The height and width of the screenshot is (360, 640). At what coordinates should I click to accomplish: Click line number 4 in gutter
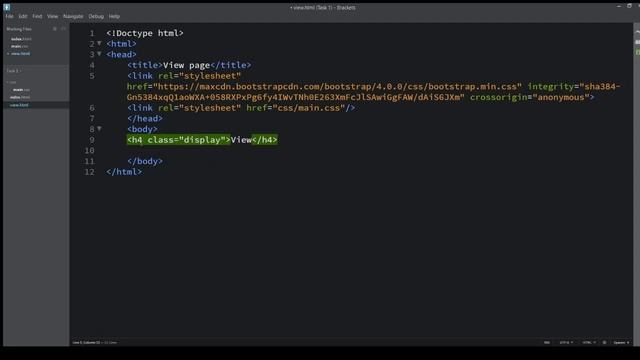(92, 65)
